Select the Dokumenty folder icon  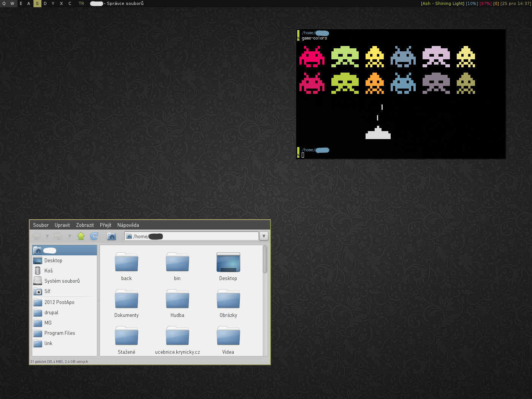(x=127, y=299)
